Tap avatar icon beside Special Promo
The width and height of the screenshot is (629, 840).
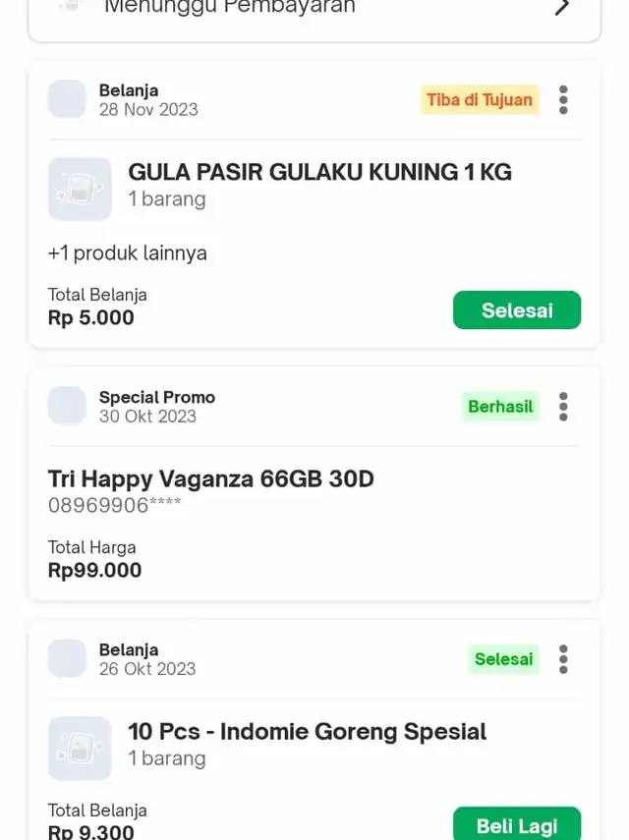click(x=67, y=406)
